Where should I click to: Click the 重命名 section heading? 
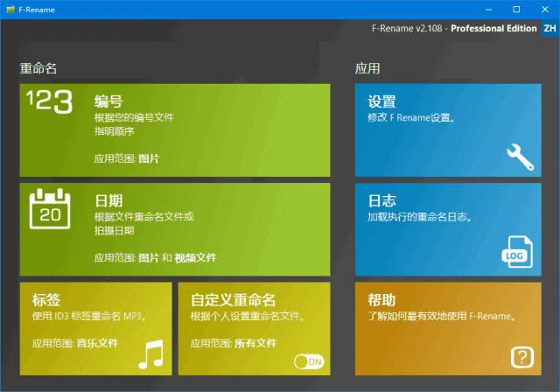(x=38, y=68)
